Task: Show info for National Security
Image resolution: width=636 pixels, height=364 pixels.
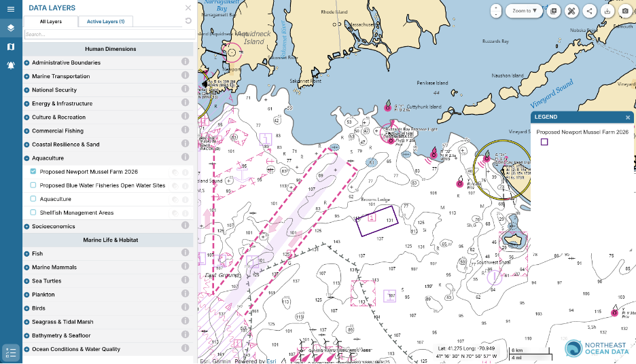Action: pyautogui.click(x=185, y=89)
